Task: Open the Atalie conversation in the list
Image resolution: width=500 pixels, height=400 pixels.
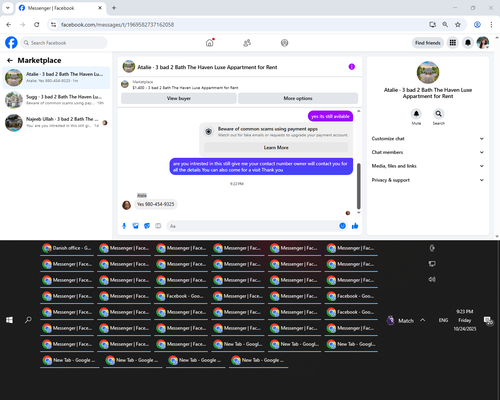Action: pyautogui.click(x=56, y=78)
